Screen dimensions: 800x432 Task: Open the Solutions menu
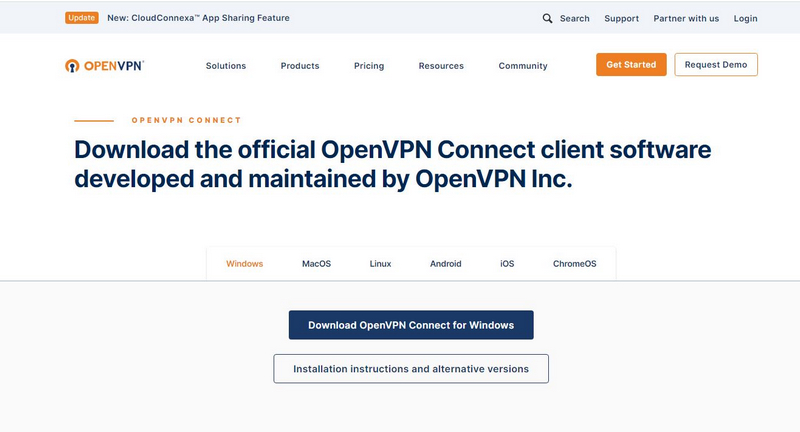(226, 66)
